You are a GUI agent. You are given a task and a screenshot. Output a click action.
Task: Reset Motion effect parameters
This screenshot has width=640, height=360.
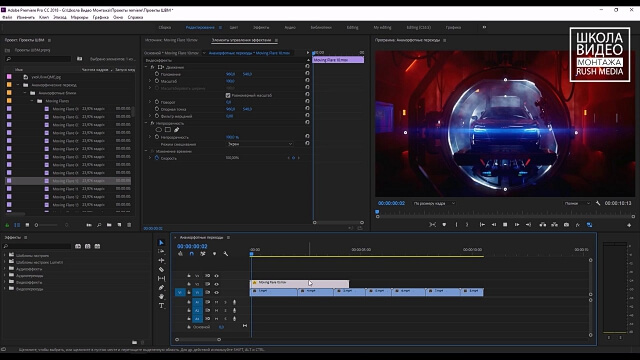click(x=307, y=67)
